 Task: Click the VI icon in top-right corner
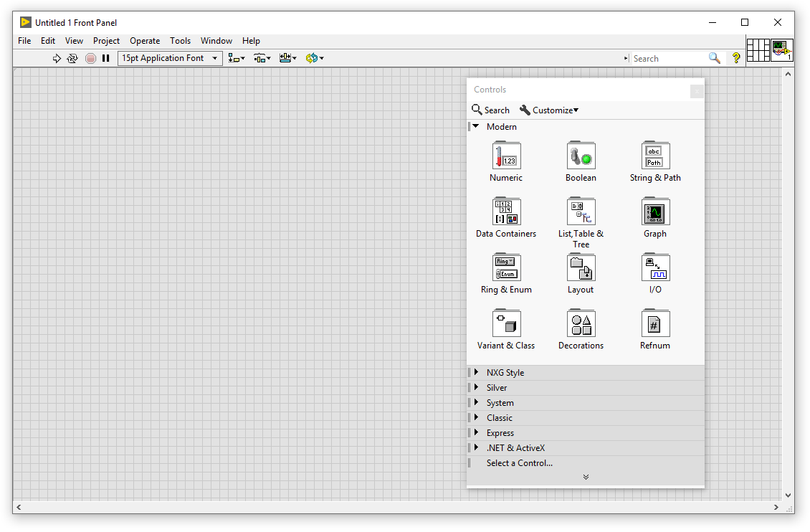pos(781,50)
